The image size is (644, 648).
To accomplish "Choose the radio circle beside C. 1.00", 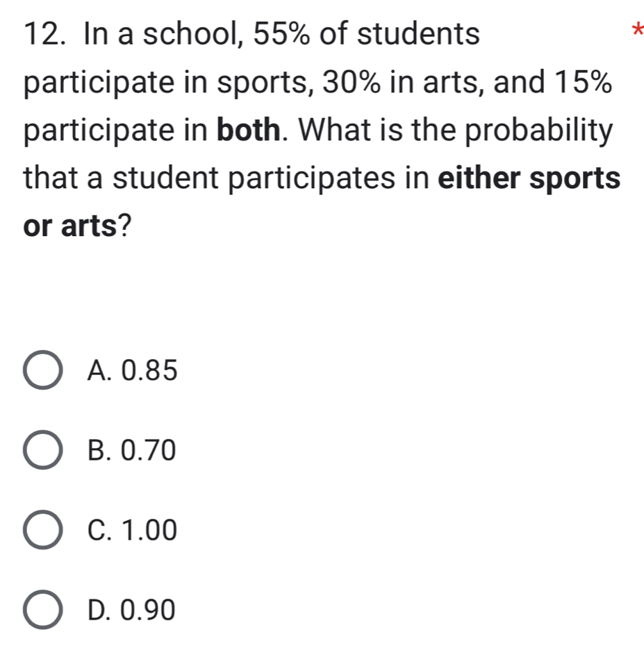I will tap(44, 531).
